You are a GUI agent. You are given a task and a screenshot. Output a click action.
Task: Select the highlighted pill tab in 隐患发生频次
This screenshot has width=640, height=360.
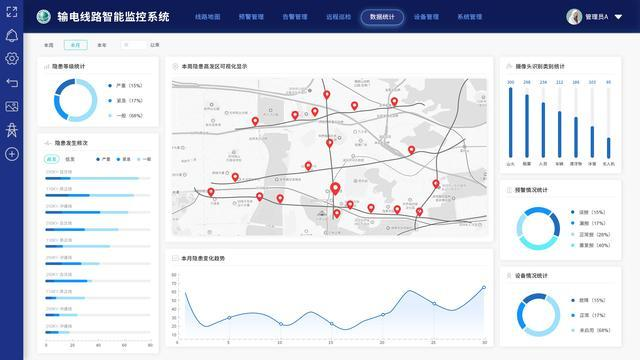tap(52, 159)
